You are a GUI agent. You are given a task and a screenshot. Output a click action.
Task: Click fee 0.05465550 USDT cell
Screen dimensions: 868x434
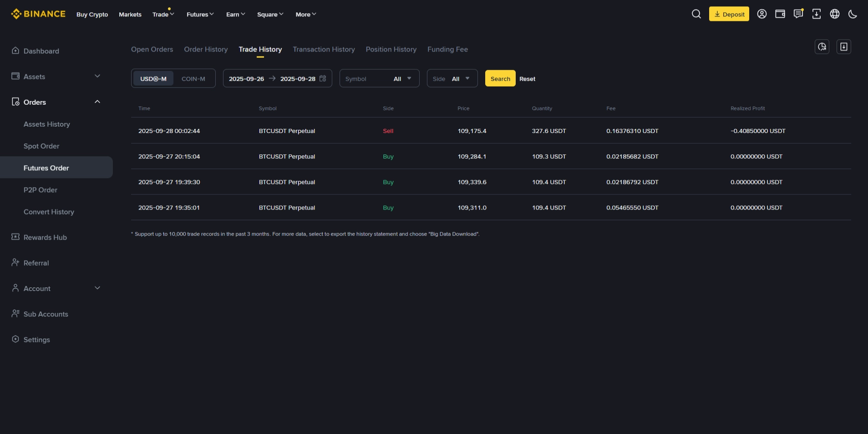point(632,207)
